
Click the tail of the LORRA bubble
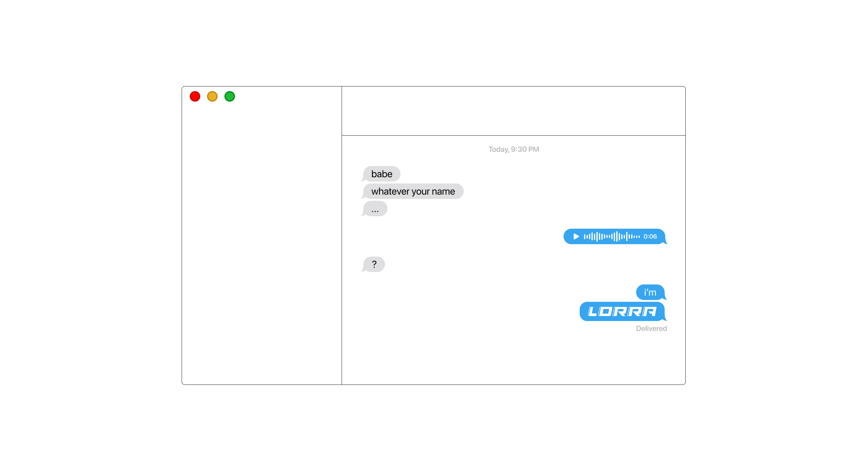[665, 319]
